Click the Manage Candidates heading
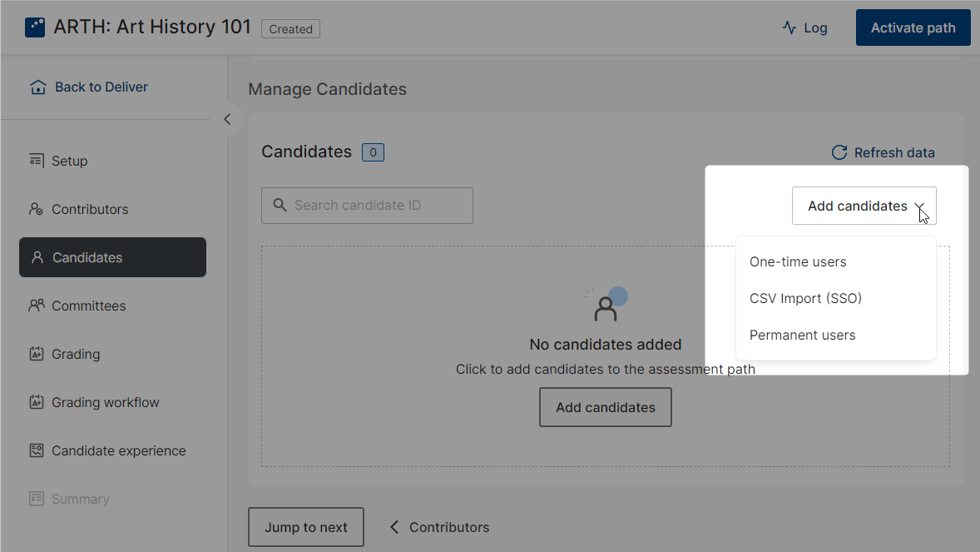980x552 pixels. point(328,89)
